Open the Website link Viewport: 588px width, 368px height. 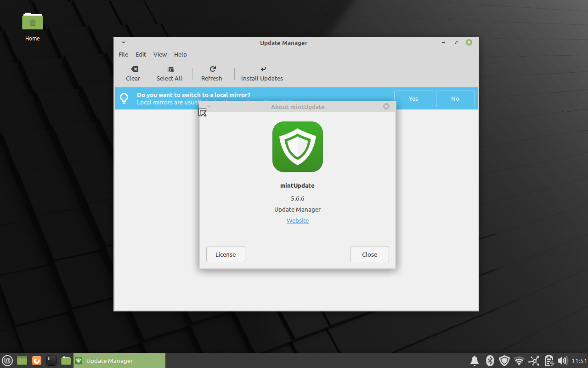coord(298,220)
